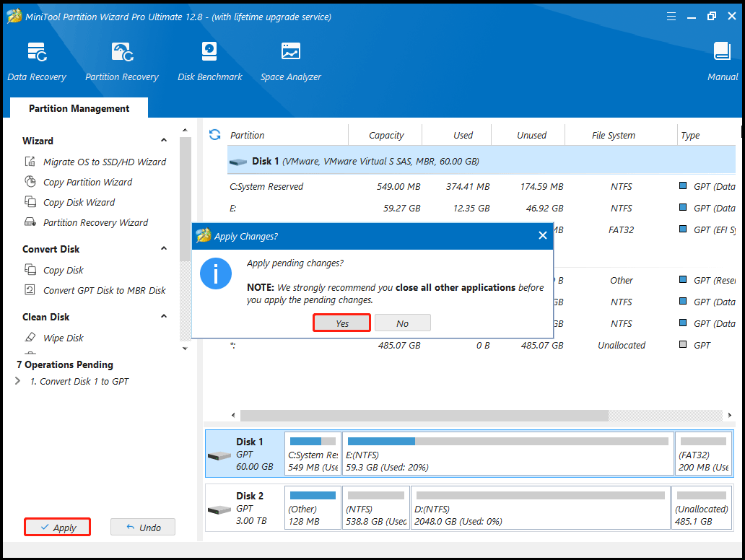The image size is (745, 560).
Task: Click the Partition Recovery Wizard icon
Action: (x=30, y=222)
